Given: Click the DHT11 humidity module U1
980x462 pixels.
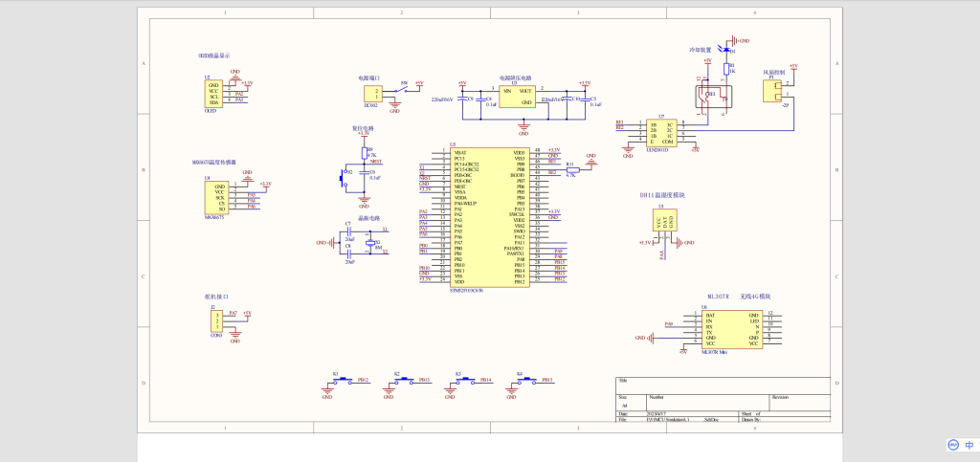Looking at the screenshot, I should pyautogui.click(x=666, y=222).
